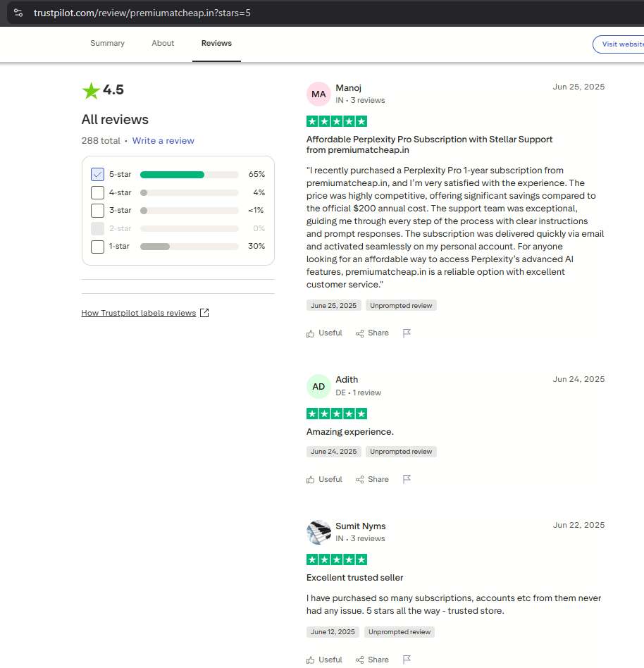
Task: Tick the 1-star filter checkbox
Action: [97, 247]
